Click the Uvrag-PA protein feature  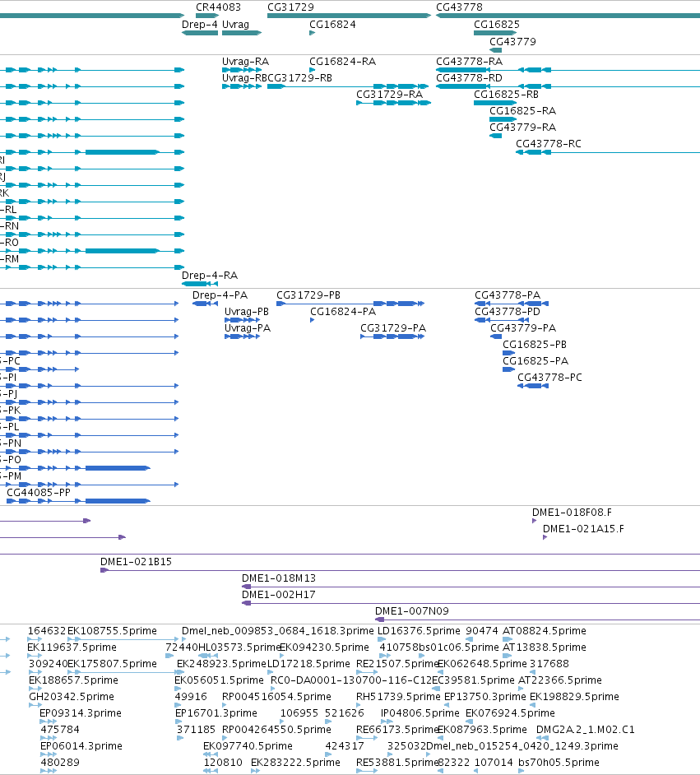[x=242, y=336]
